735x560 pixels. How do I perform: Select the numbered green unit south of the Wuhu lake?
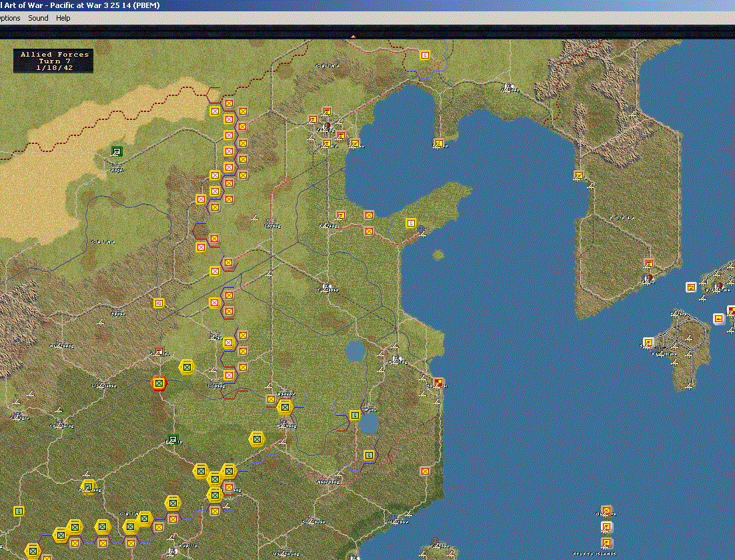pyautogui.click(x=369, y=455)
